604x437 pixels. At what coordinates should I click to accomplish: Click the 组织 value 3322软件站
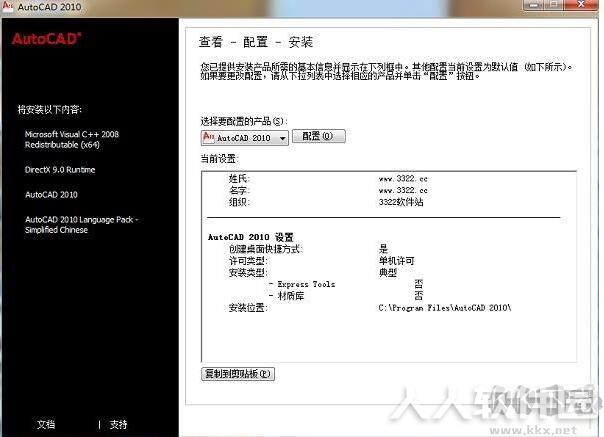(401, 202)
